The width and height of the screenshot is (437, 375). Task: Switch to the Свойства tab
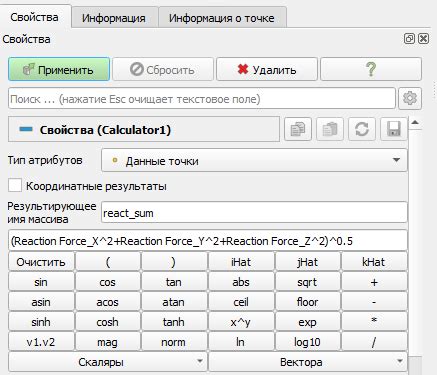(35, 17)
